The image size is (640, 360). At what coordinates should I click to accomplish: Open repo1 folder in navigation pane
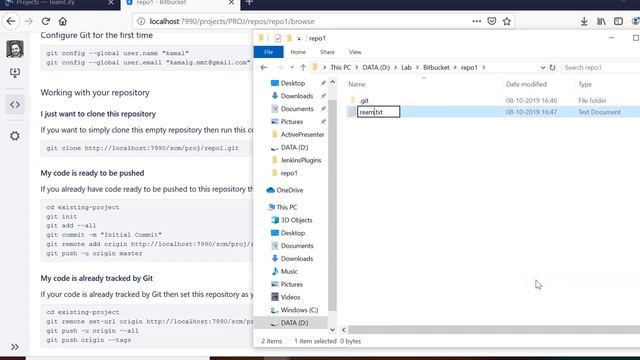pyautogui.click(x=289, y=173)
